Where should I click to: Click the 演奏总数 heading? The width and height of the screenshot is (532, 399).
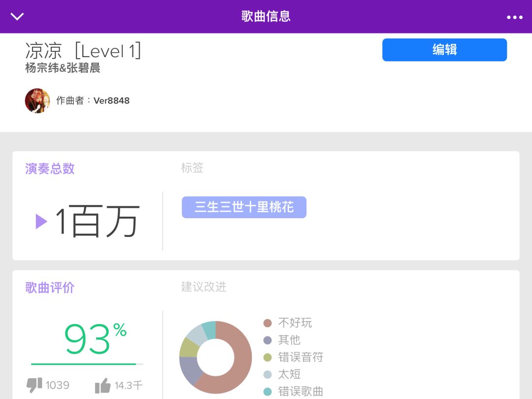click(x=50, y=168)
